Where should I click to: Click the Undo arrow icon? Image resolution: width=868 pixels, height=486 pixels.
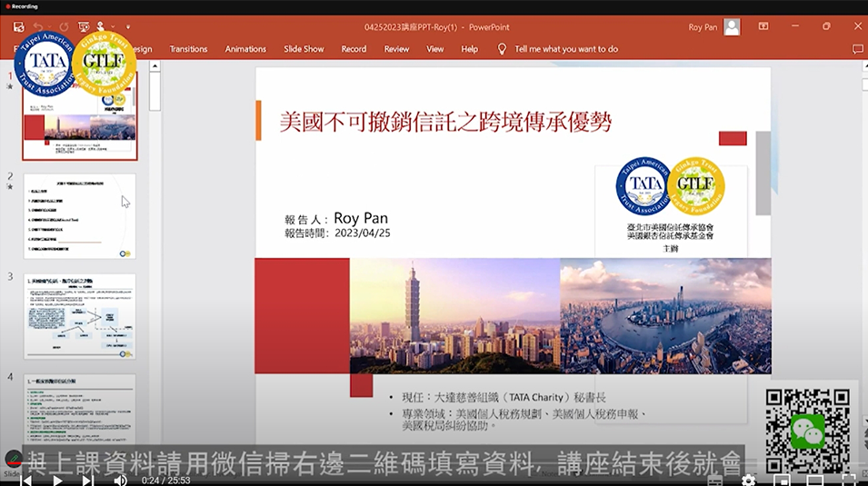coord(37,26)
